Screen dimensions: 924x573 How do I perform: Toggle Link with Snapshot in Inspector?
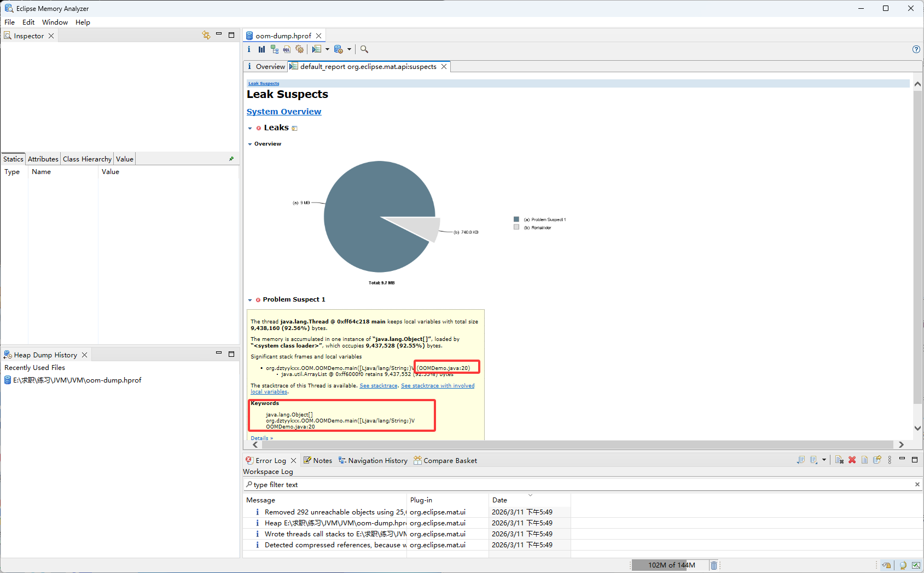[x=206, y=35]
